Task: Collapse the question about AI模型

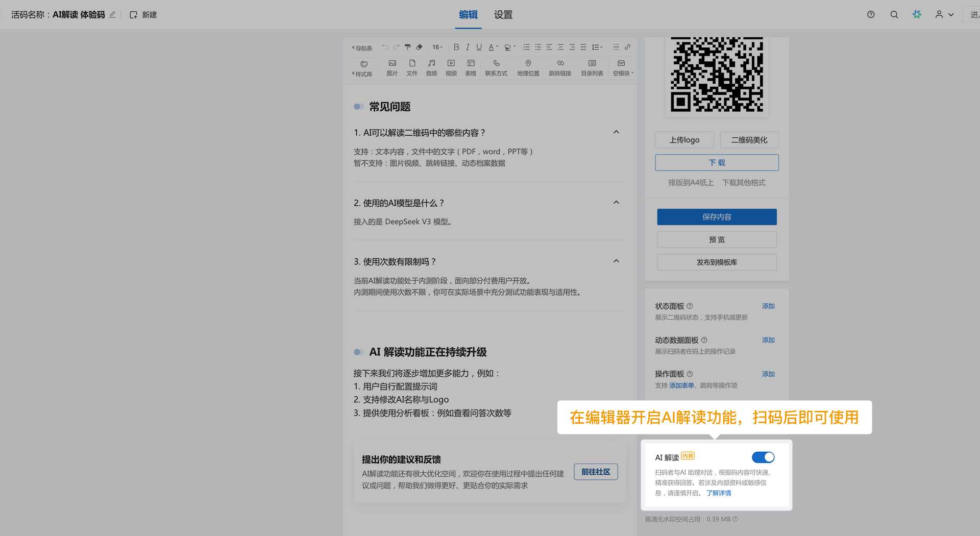Action: point(616,202)
